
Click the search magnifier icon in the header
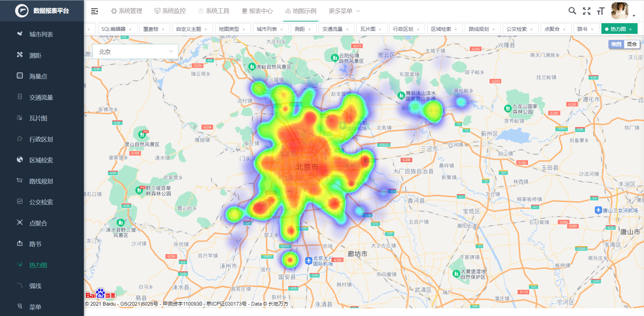click(x=572, y=11)
